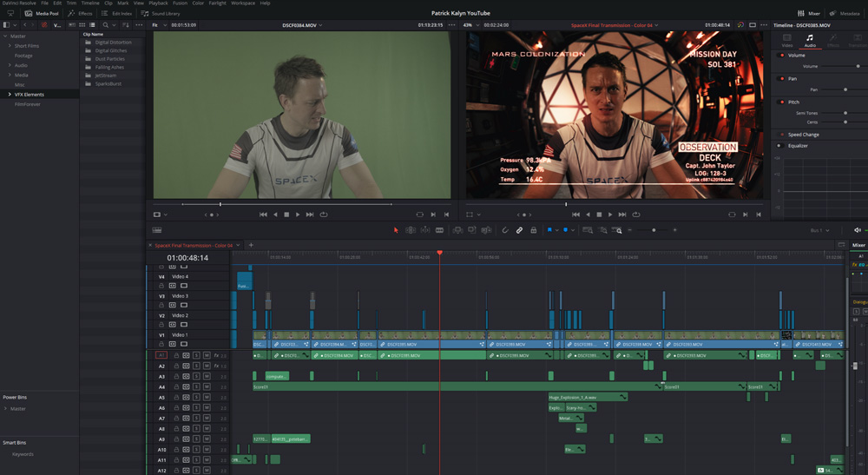Viewport: 868px width, 475px height.
Task: Open the Fusion menu
Action: coord(180,3)
